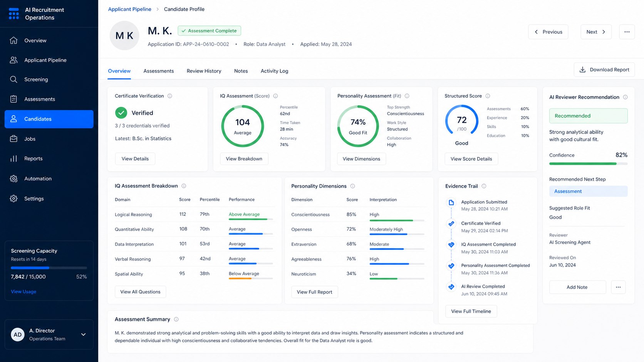
Task: Click View All Questions button
Action: click(141, 292)
